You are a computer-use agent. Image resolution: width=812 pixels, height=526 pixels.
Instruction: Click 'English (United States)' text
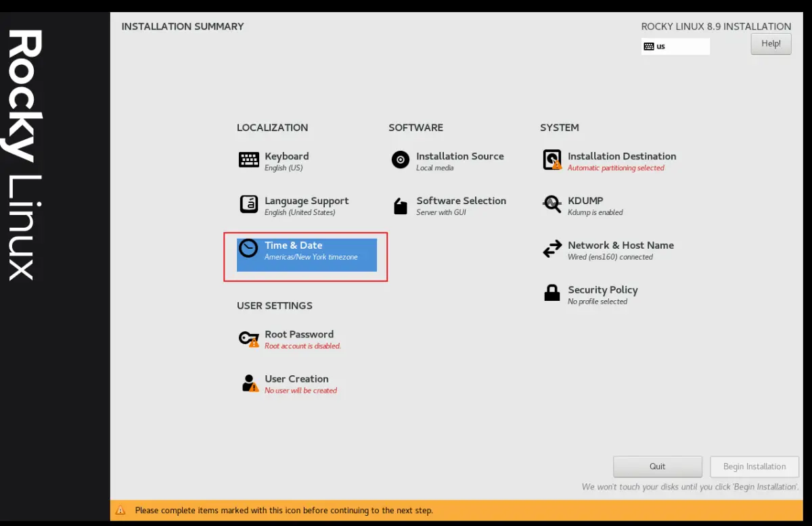[x=300, y=213]
